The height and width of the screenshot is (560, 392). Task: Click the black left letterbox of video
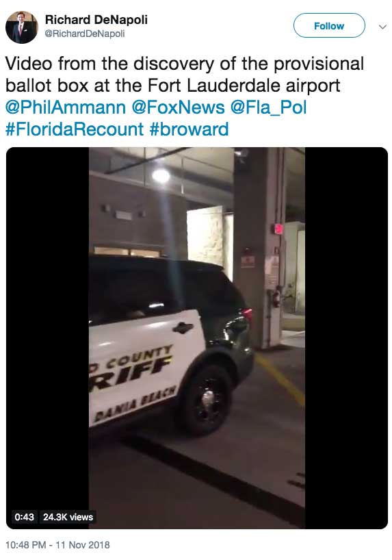pos(47,338)
